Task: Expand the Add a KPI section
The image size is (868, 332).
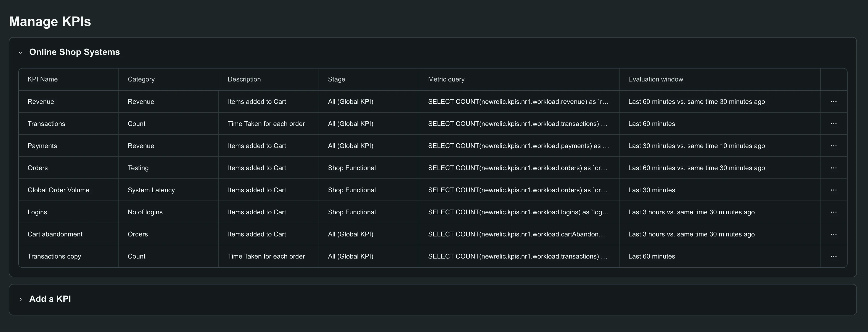Action: click(x=20, y=299)
